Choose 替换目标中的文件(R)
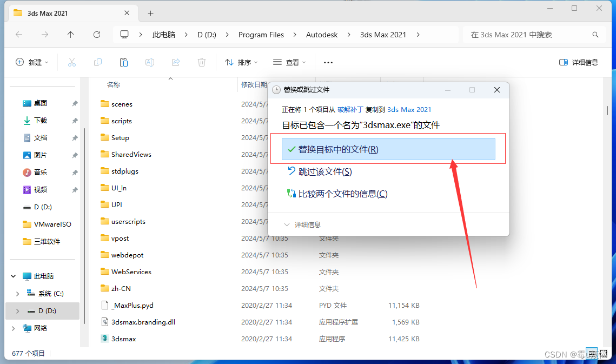This screenshot has width=616, height=364. coord(388,149)
